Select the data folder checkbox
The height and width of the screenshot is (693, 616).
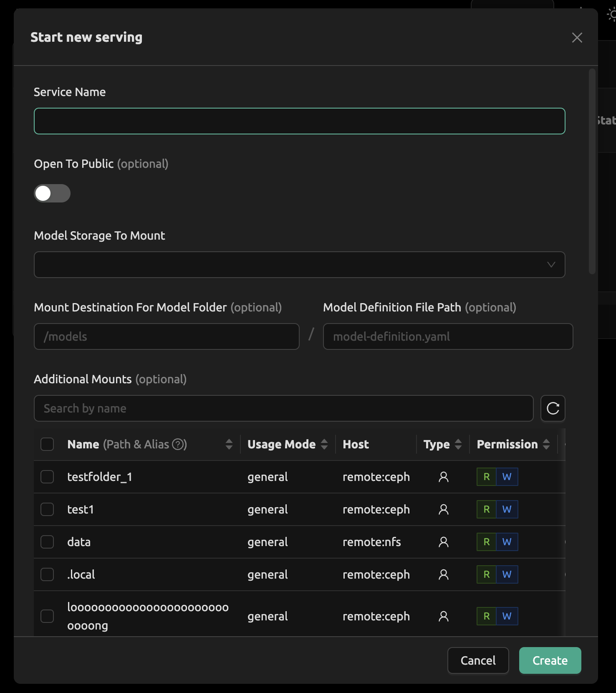(x=47, y=542)
